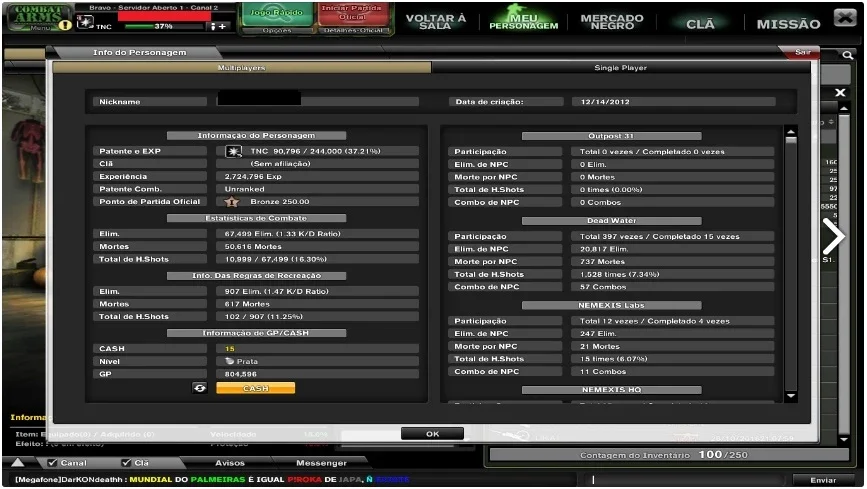This screenshot has width=867, height=489.
Task: Click the green Jogo Rápido button
Action: point(276,14)
